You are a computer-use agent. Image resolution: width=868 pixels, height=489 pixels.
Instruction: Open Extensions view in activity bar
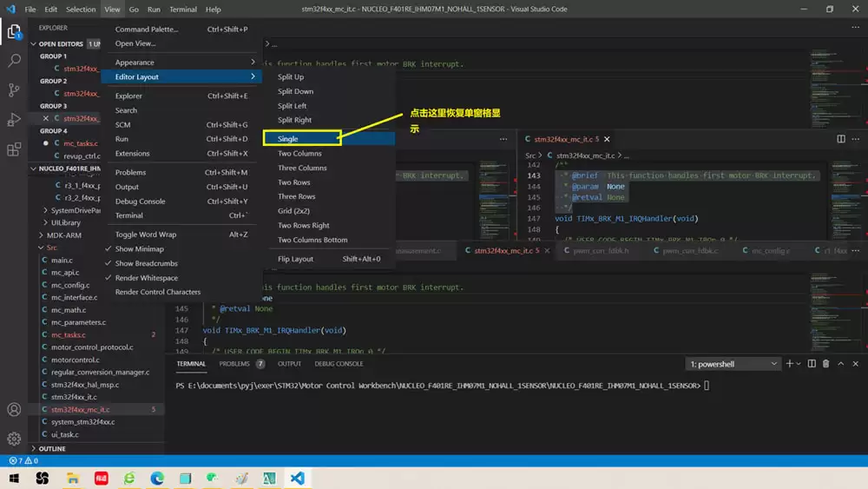click(14, 149)
